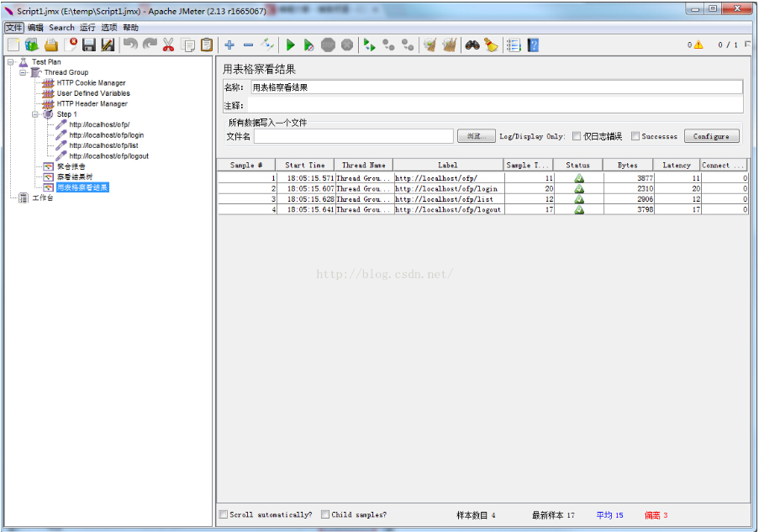Click the Undo arrow icon
Image resolution: width=759 pixels, height=532 pixels.
pos(130,45)
